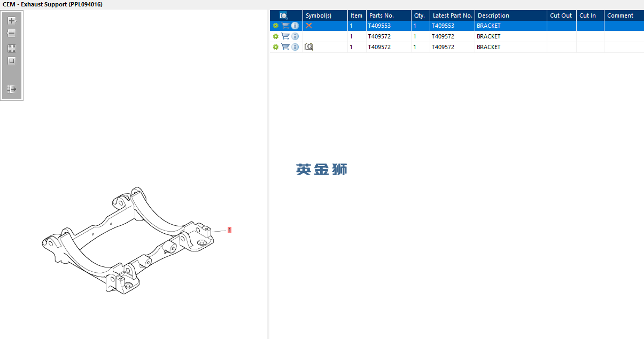Open info icon for part T409553
This screenshot has height=339, width=644.
(x=295, y=26)
